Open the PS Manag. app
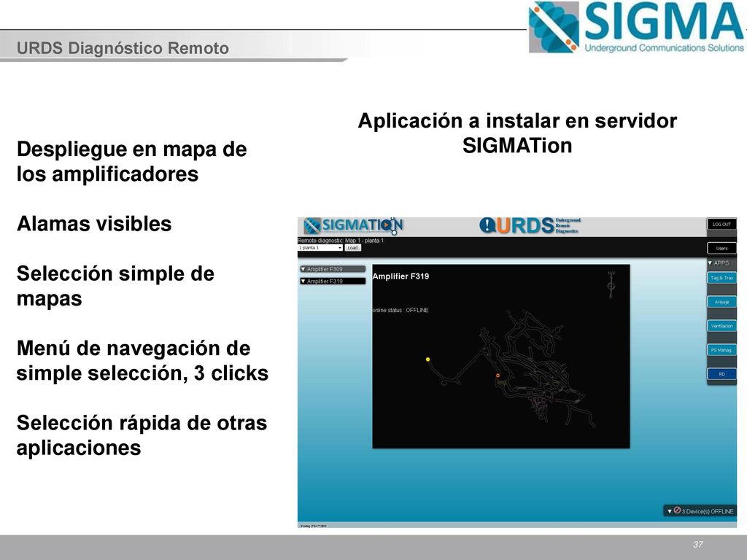 point(721,350)
